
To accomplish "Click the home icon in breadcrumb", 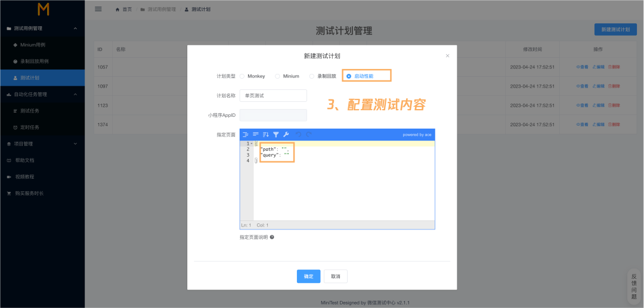I will point(117,10).
